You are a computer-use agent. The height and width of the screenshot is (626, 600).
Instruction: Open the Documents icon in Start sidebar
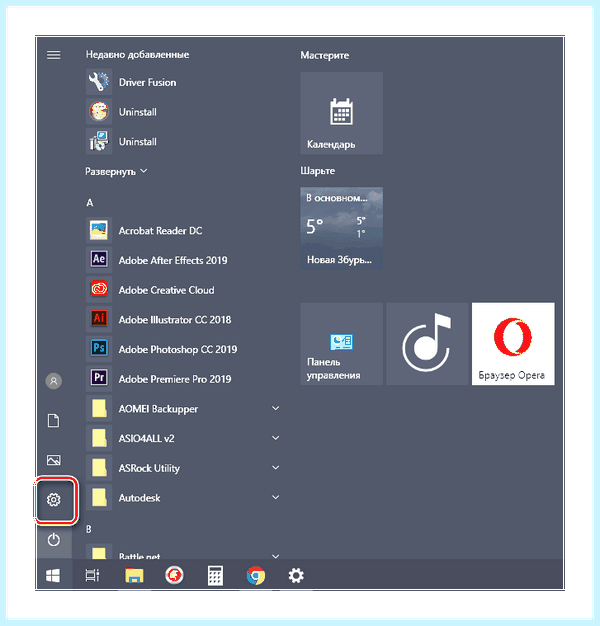(x=53, y=420)
